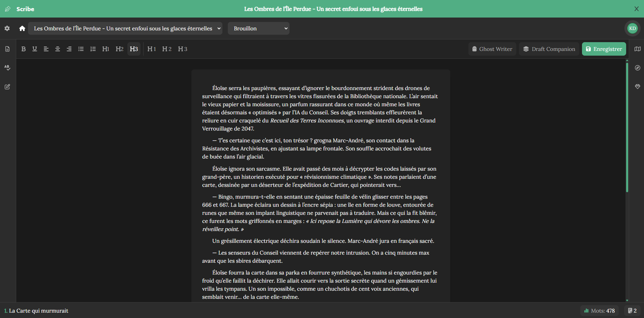Open the map icon in right sidebar
This screenshot has height=318, width=644.
(637, 49)
